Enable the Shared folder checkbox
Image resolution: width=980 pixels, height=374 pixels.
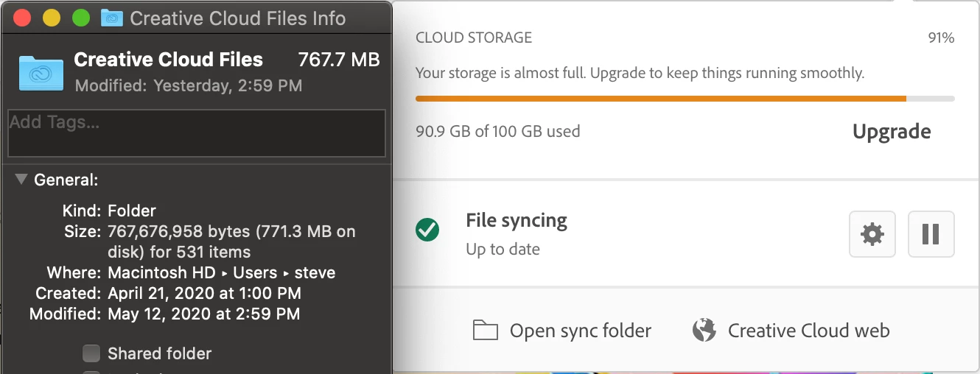click(x=91, y=354)
